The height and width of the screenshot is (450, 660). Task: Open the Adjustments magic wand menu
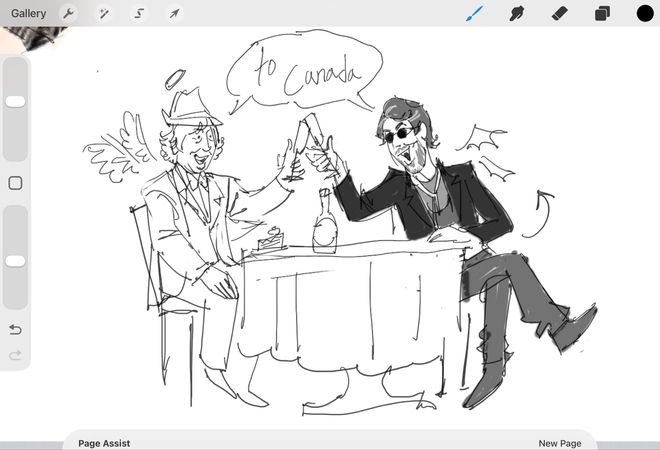103,14
